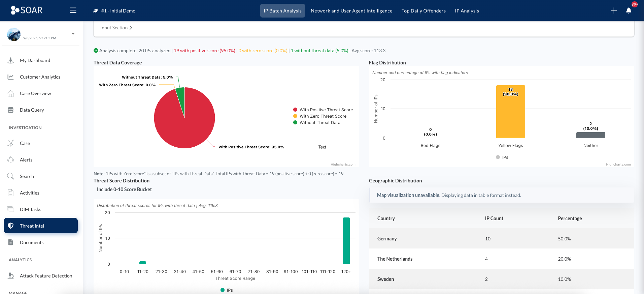Click the plus icon in the top bar
Screen dimensions: 644x294
[614, 11]
